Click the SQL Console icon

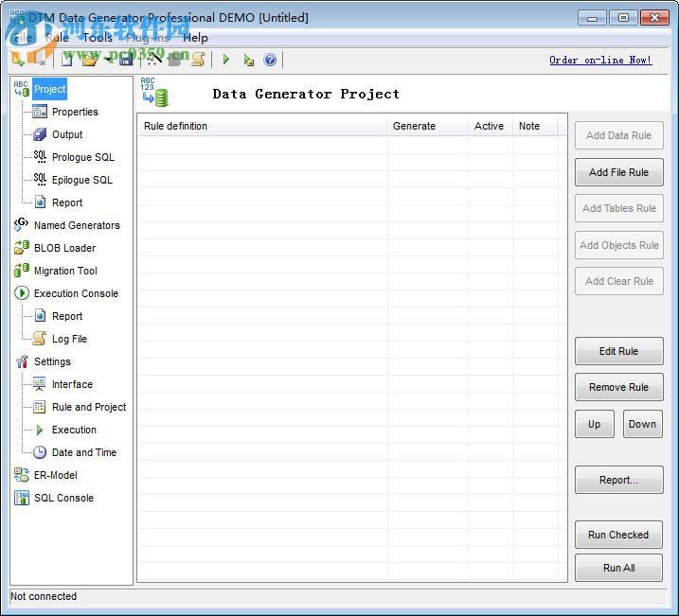(x=21, y=498)
